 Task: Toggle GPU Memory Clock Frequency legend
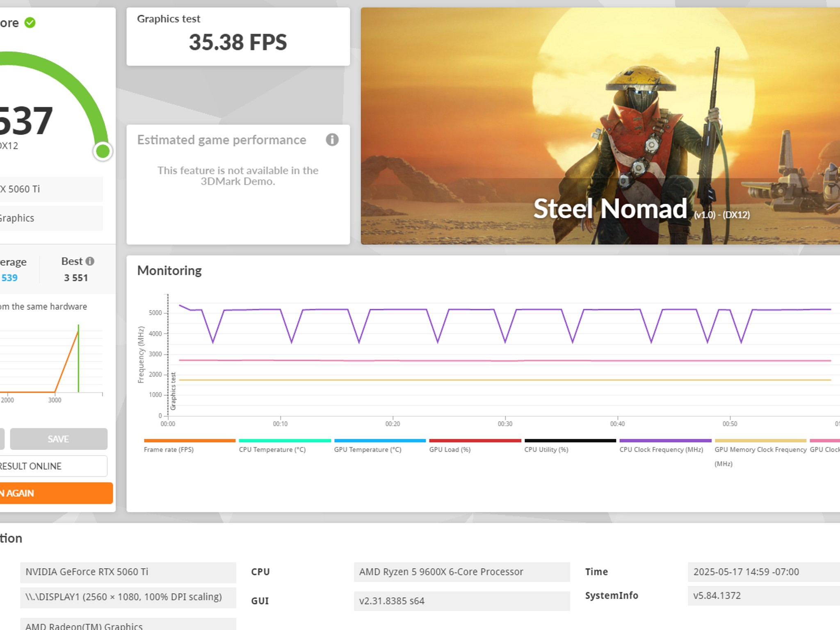pyautogui.click(x=760, y=450)
